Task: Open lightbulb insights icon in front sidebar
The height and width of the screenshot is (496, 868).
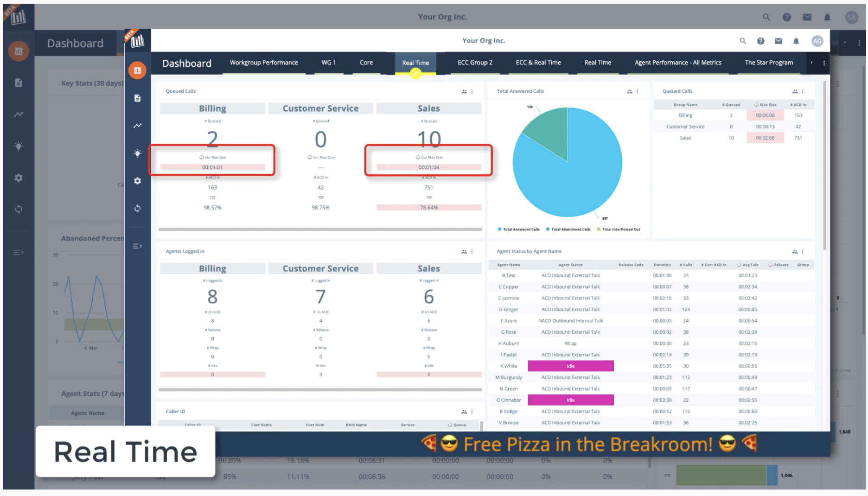Action: (137, 153)
